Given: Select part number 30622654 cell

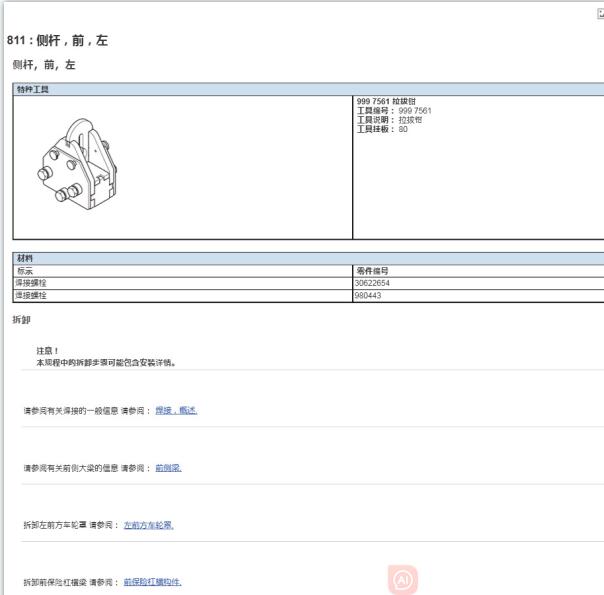Looking at the screenshot, I should coord(478,283).
